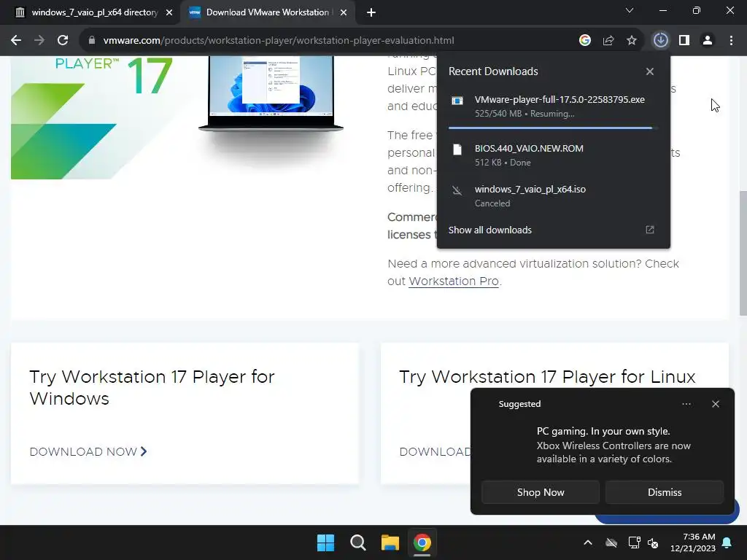
Task: Click the page vertical scrollbar
Action: point(743,252)
